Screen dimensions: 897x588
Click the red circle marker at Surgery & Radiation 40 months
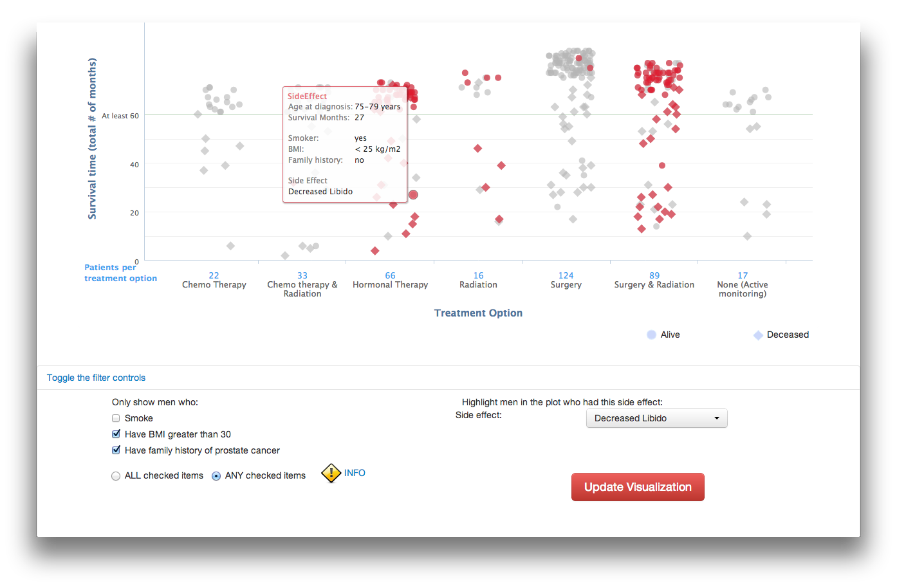[661, 165]
